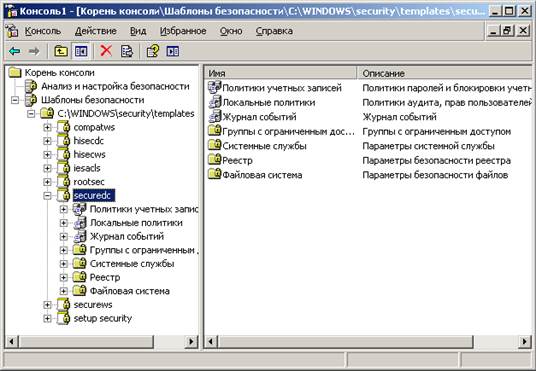Expand Журнал событий in tree
Screen dimensions: 536x371
click(64, 237)
